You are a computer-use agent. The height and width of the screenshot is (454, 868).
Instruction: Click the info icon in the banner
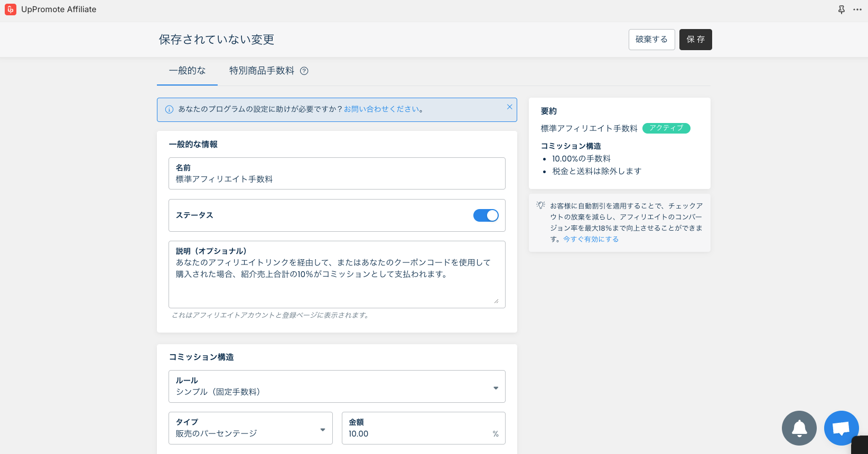click(x=169, y=109)
